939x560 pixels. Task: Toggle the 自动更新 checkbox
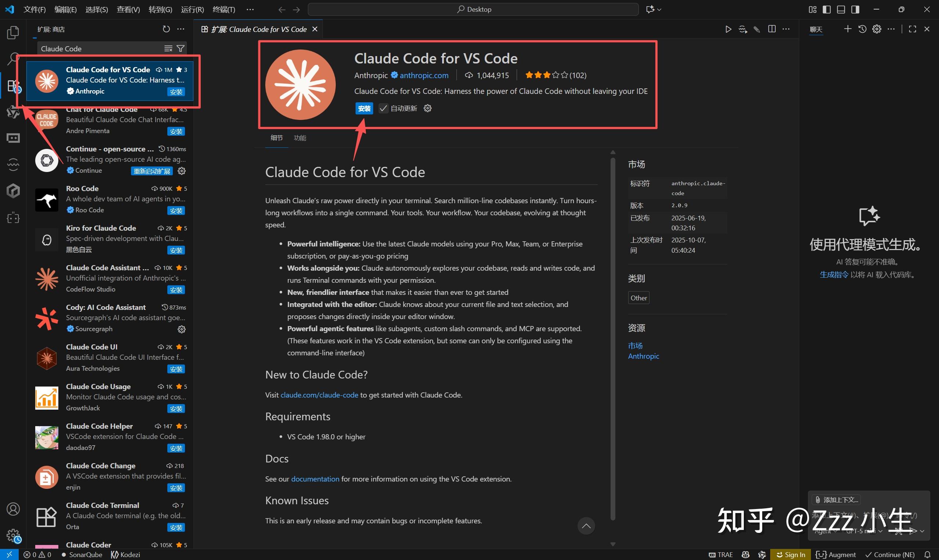(383, 109)
